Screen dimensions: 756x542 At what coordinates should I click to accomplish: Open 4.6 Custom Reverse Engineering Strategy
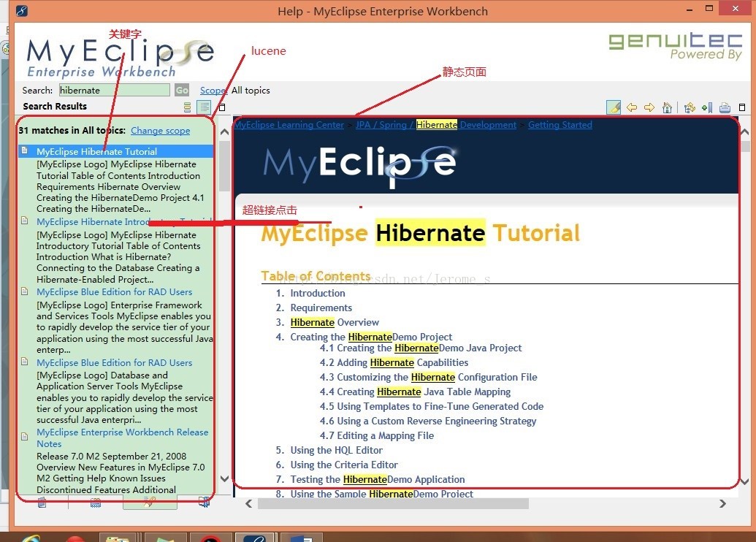427,421
